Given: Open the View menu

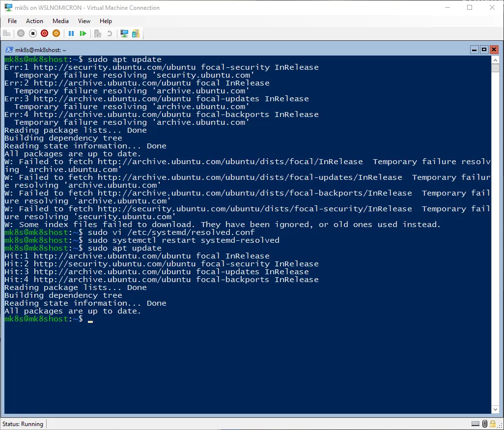Looking at the screenshot, I should 84,21.
